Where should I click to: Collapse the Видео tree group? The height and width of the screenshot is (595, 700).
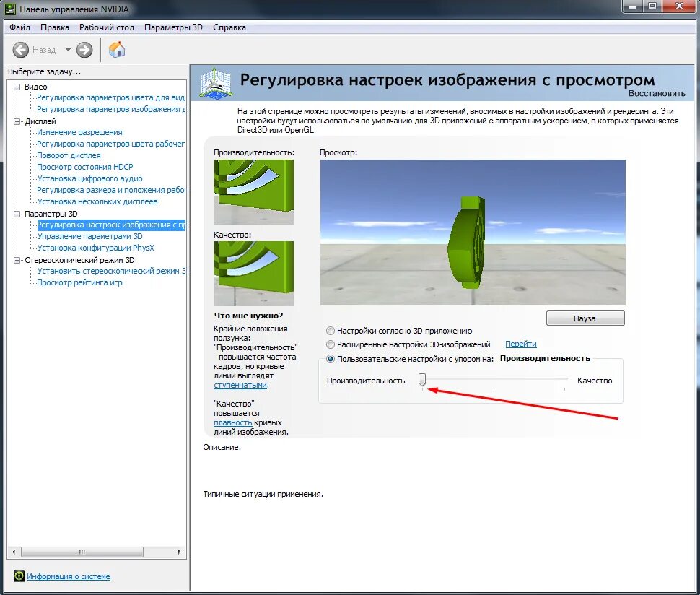(17, 87)
